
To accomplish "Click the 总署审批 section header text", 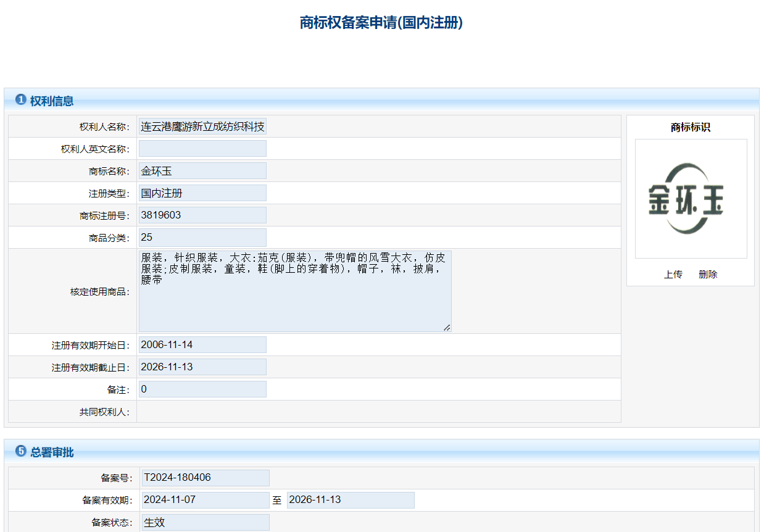I will [x=52, y=452].
